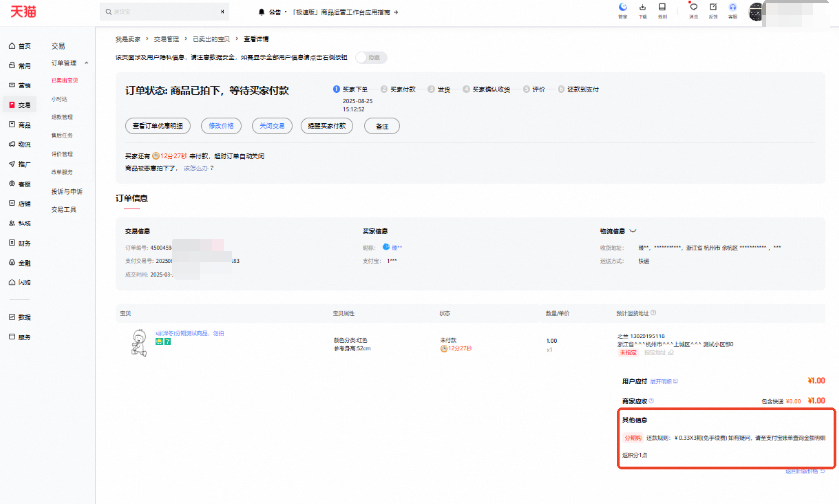This screenshot has height=504, width=839.
Task: Select 评价管理 submenu item
Action: coord(62,154)
